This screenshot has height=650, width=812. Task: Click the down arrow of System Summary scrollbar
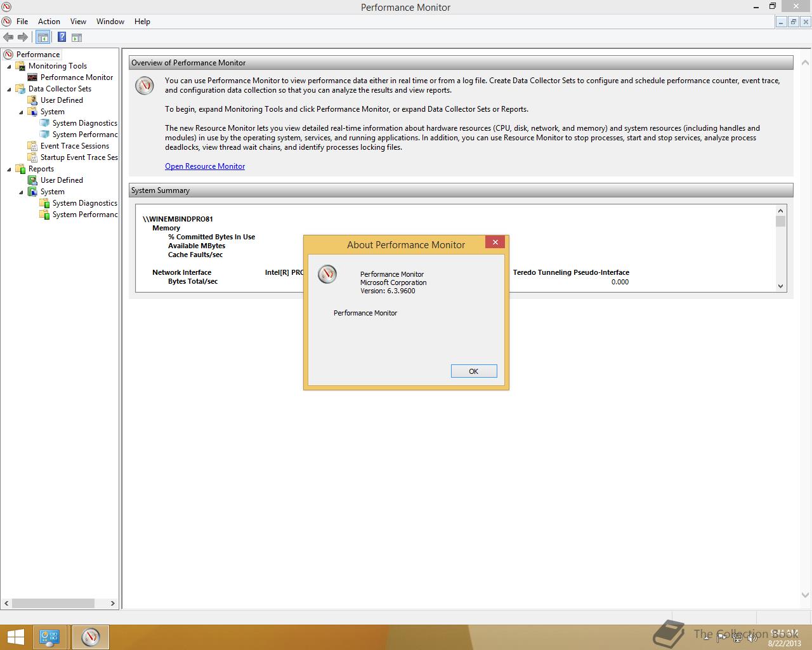[780, 286]
